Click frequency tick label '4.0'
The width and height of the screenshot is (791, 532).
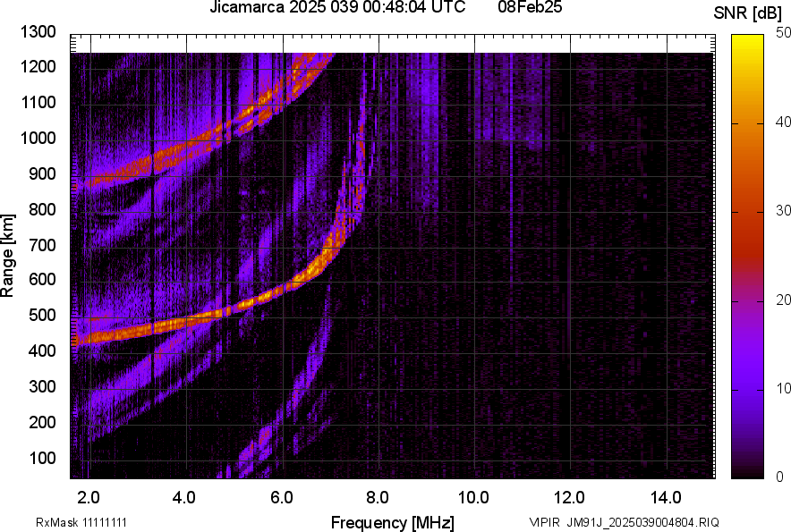[184, 498]
